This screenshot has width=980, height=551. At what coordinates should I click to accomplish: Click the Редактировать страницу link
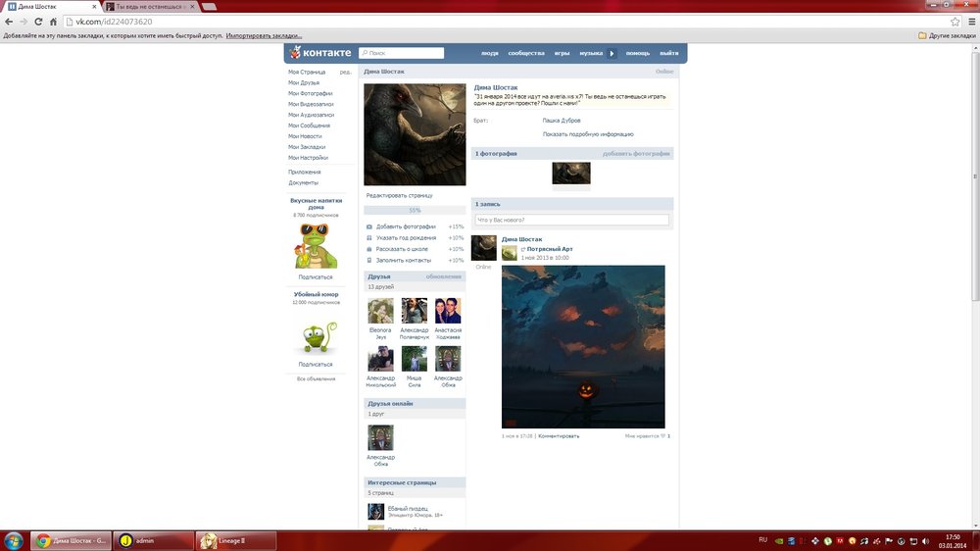coord(399,196)
